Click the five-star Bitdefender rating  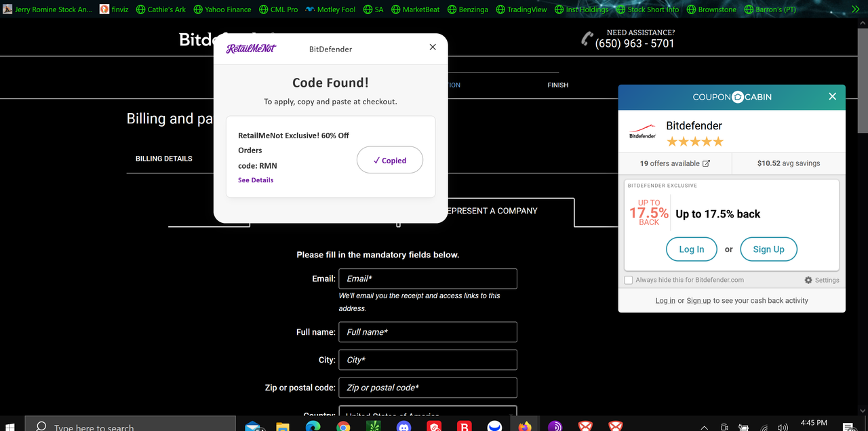[695, 142]
